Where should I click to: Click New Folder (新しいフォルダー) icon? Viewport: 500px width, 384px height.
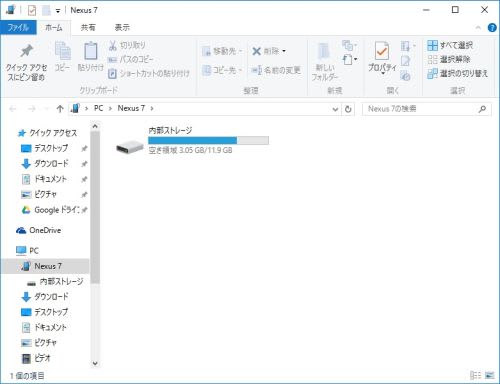pos(323,52)
